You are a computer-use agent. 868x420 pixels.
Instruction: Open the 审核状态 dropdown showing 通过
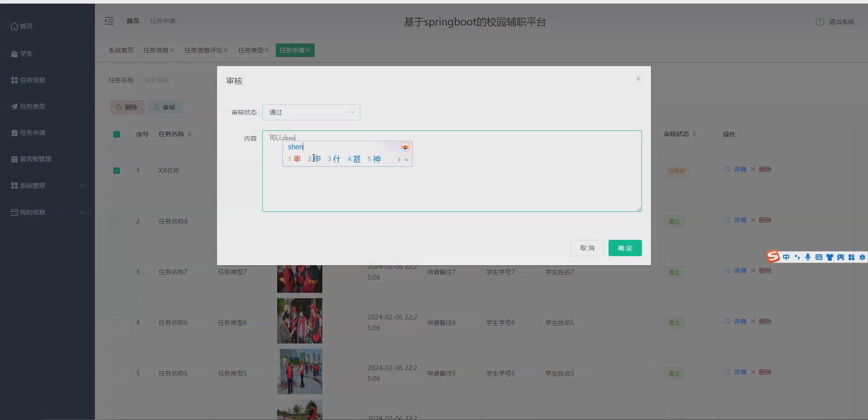click(x=311, y=112)
